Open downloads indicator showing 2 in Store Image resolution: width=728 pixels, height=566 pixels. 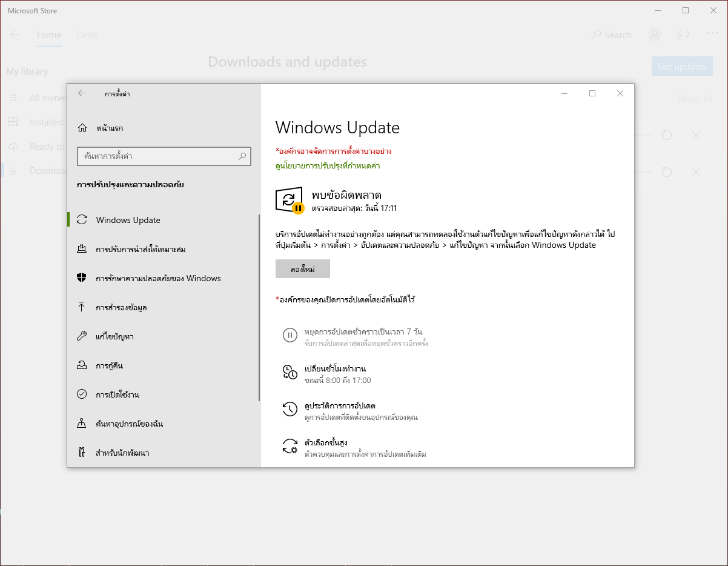point(683,35)
